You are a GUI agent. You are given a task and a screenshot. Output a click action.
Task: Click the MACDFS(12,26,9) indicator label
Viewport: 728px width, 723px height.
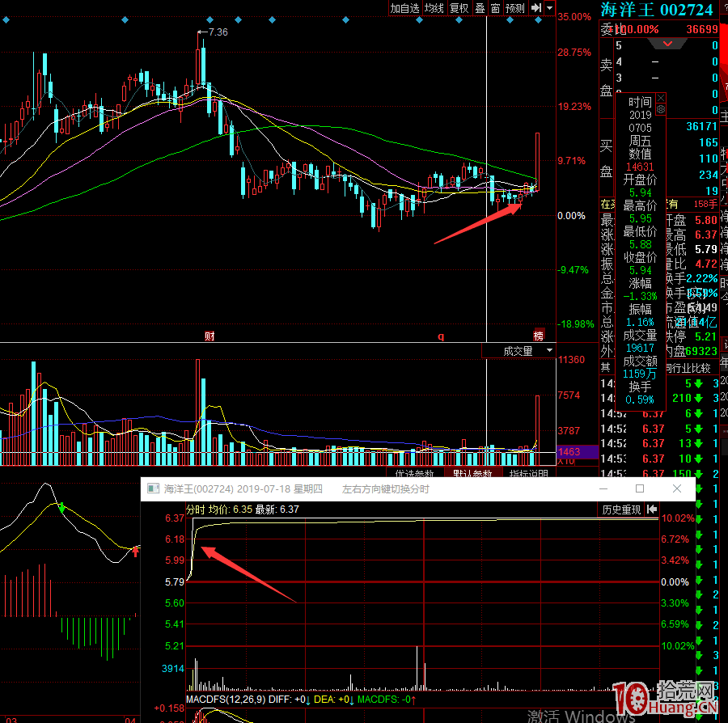coord(226,699)
